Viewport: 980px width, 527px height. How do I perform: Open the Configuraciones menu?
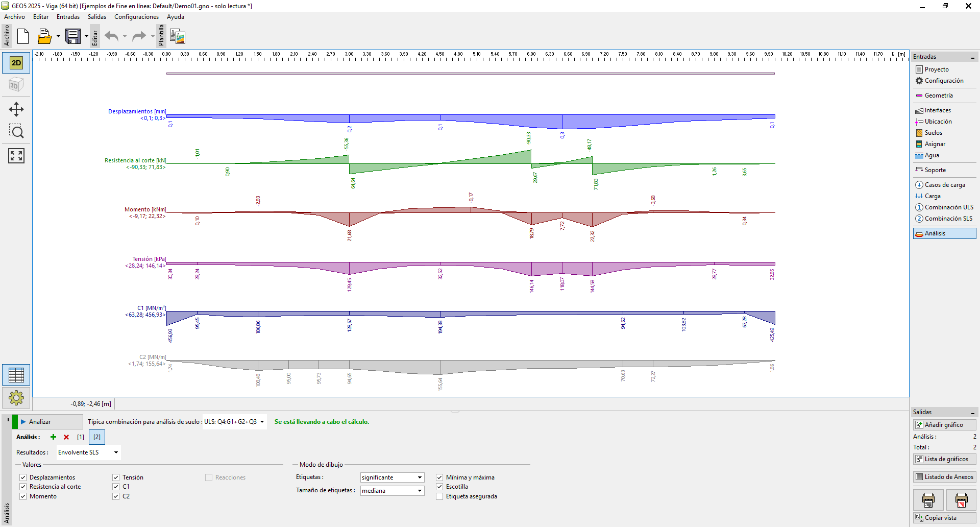[136, 17]
